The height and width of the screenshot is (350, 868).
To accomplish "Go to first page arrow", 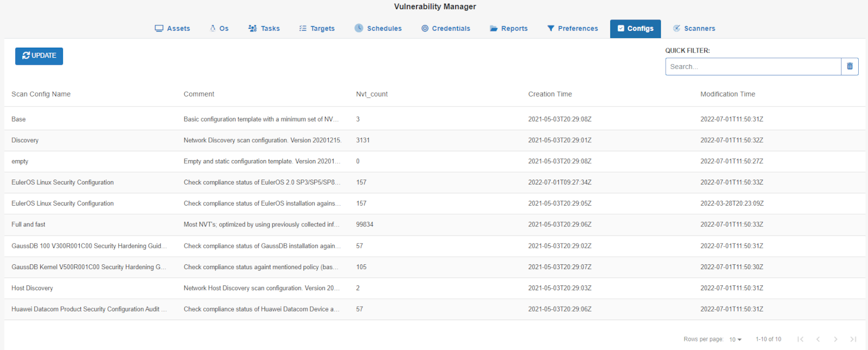I will (x=800, y=339).
